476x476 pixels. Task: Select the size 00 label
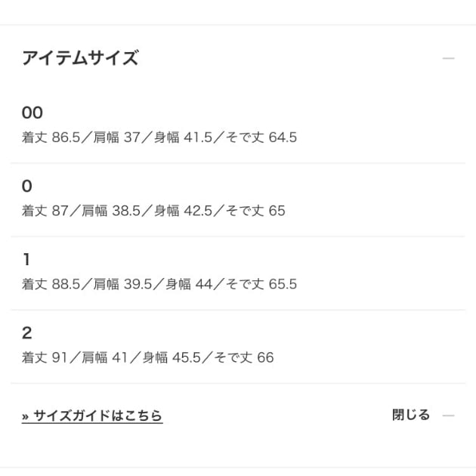(x=32, y=113)
